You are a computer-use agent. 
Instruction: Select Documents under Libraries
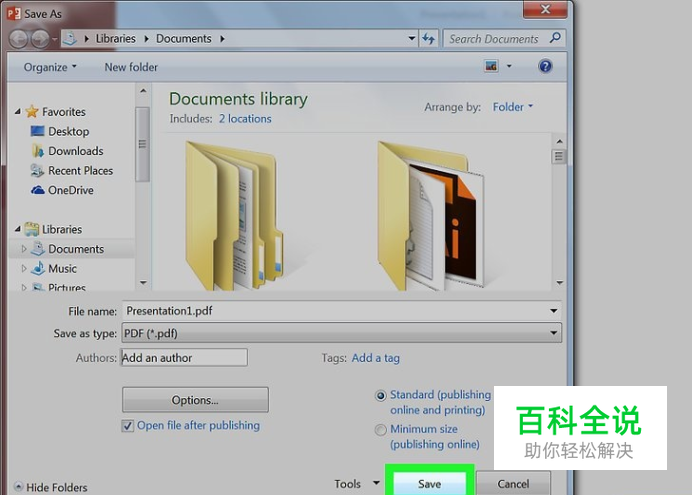tap(76, 249)
